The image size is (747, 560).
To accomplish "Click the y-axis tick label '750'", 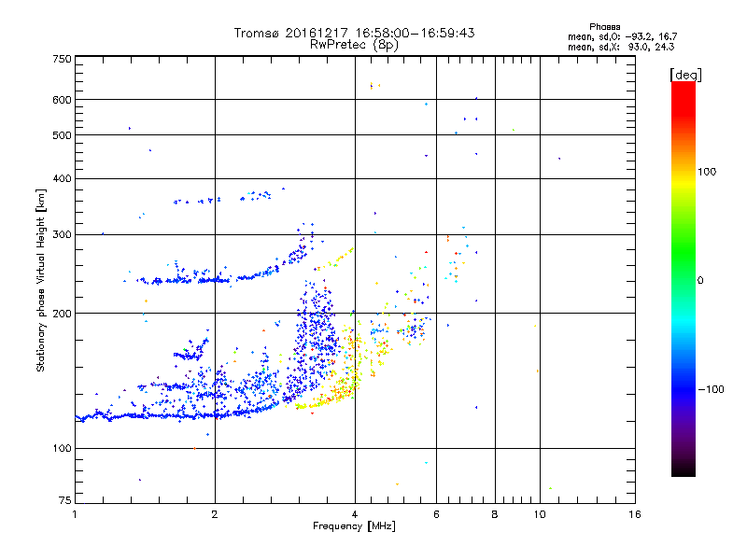I will coord(63,59).
